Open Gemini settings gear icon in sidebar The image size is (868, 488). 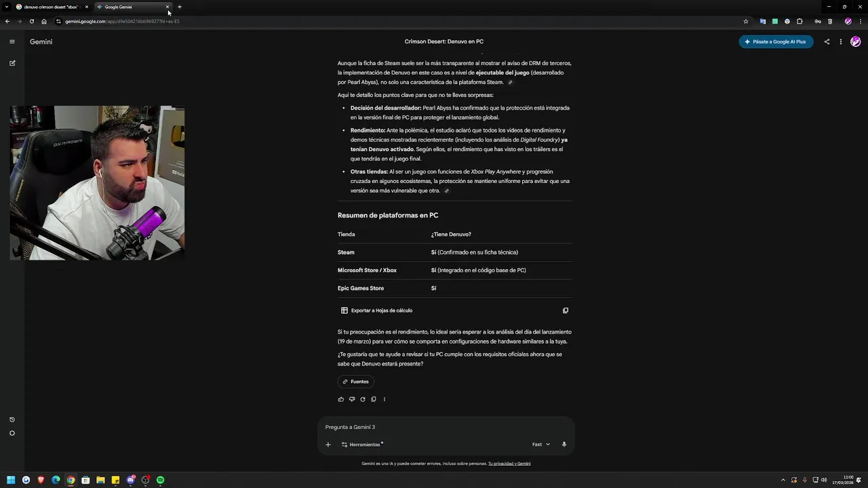tap(12, 433)
